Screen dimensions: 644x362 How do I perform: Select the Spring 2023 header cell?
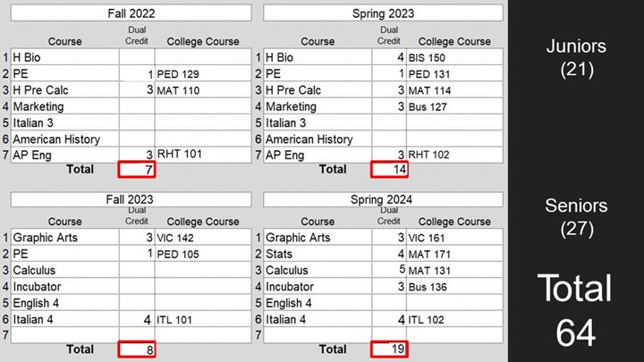click(x=383, y=13)
